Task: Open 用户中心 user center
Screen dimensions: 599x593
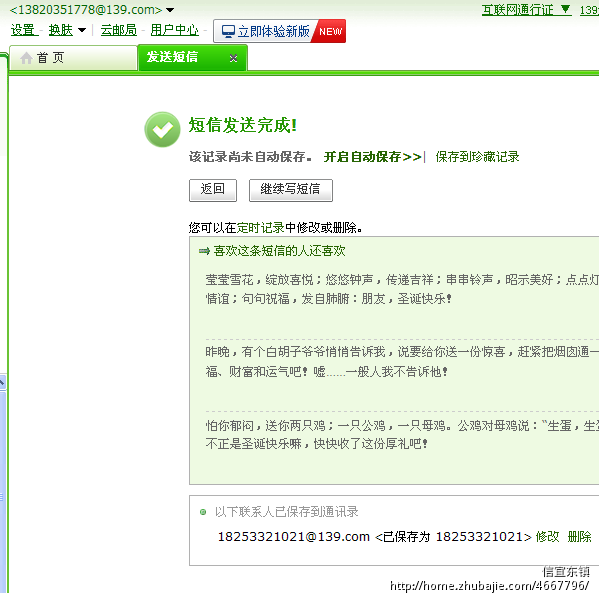Action: (175, 30)
